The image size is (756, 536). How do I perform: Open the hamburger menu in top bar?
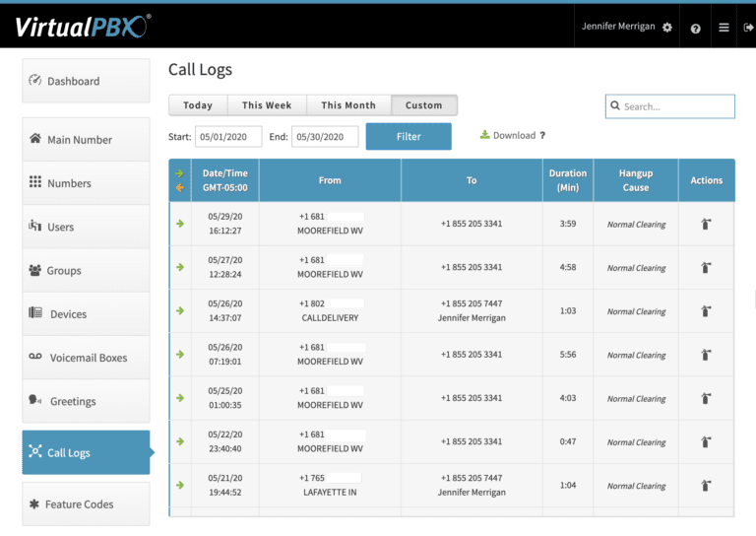click(x=724, y=28)
